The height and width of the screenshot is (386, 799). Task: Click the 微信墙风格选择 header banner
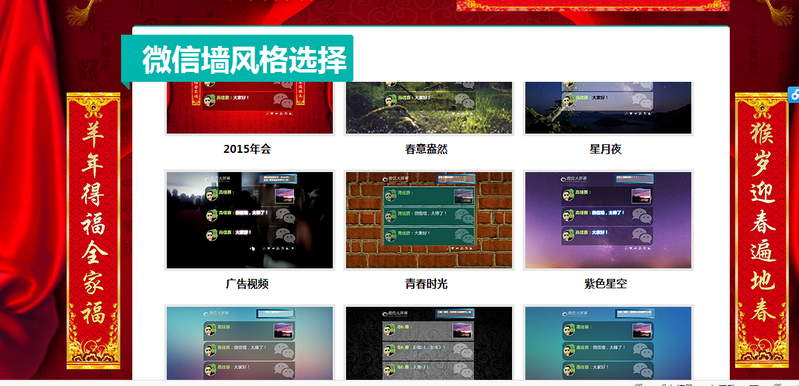click(237, 59)
